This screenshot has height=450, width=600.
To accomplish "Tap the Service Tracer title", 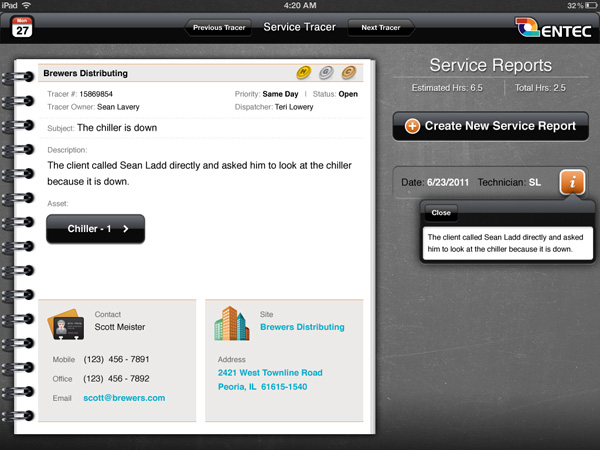I will coord(300,27).
